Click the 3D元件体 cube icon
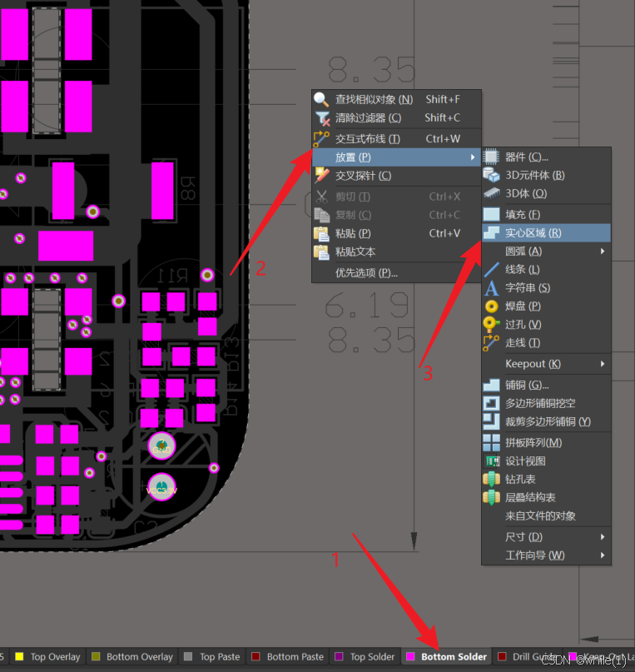 [492, 175]
